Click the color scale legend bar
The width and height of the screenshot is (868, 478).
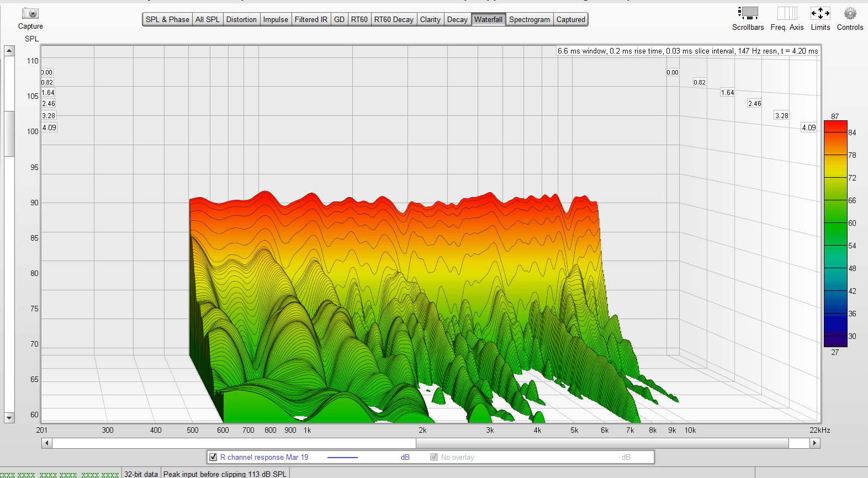click(835, 234)
